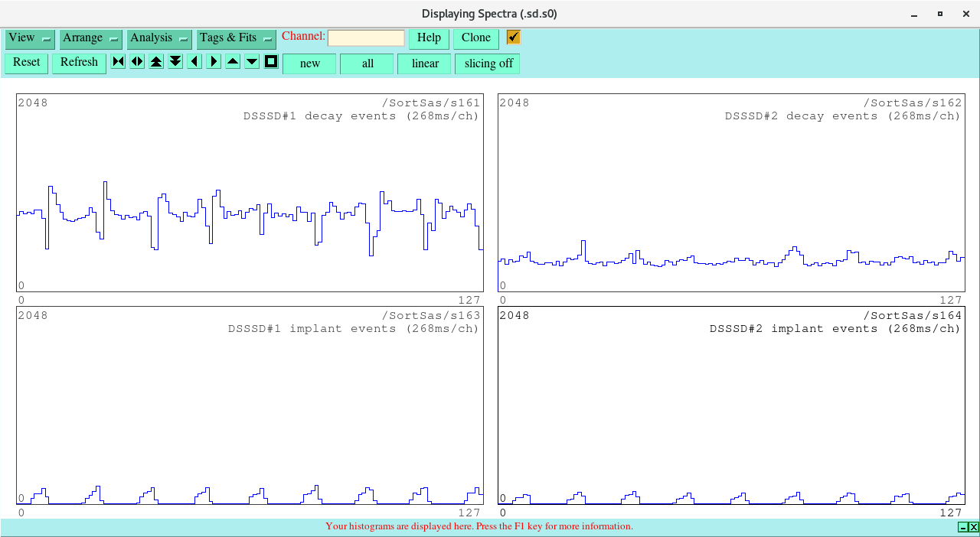This screenshot has width=980, height=537.
Task: Expand the Arrange dropdown menu
Action: (90, 38)
